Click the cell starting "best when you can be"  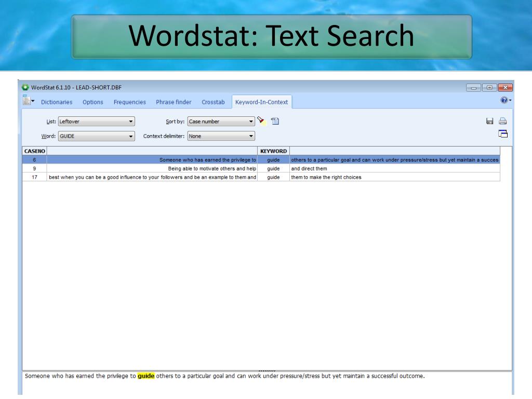pos(152,177)
